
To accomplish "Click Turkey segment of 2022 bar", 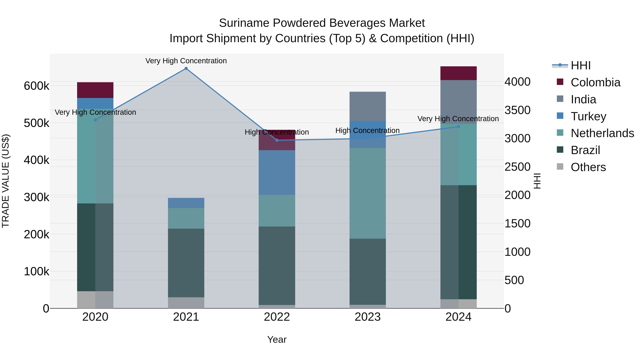I will pyautogui.click(x=277, y=173).
